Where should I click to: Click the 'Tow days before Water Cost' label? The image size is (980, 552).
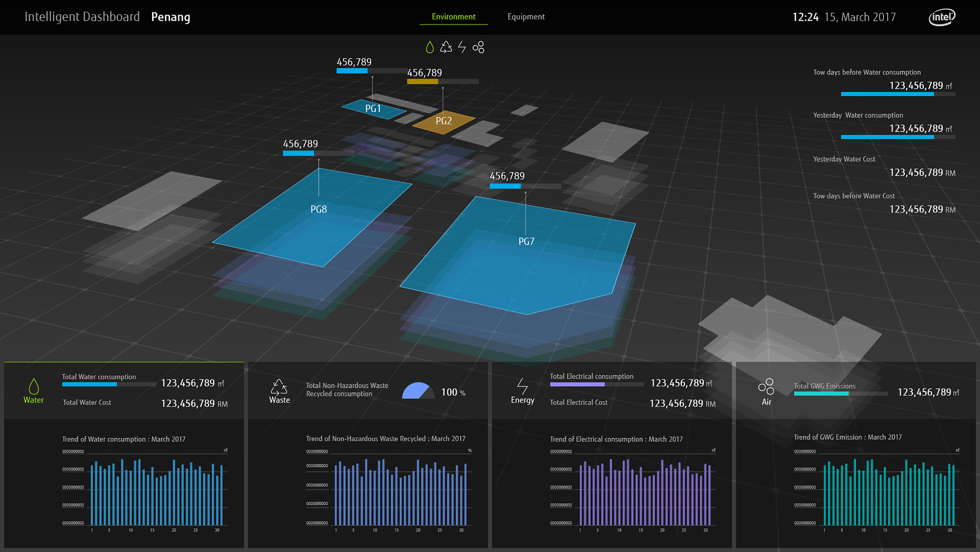854,196
